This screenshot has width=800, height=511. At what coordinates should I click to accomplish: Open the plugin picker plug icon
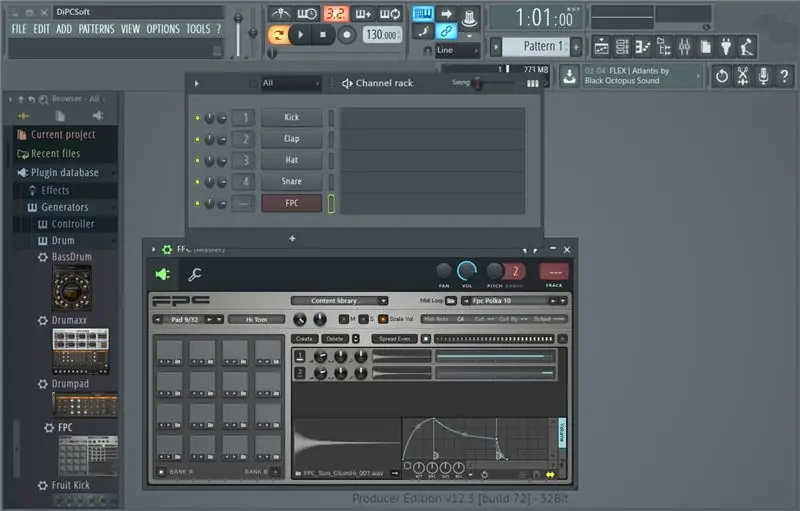click(x=726, y=47)
